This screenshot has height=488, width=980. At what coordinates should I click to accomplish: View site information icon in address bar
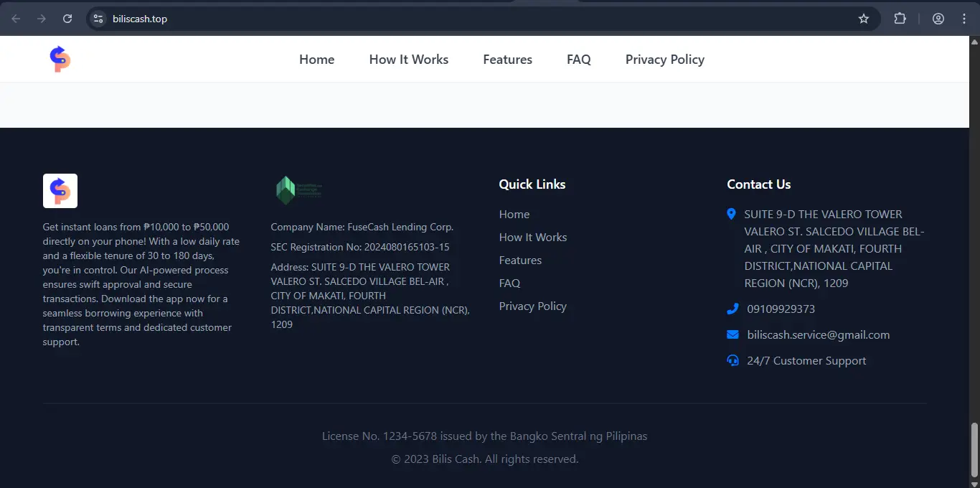click(x=99, y=19)
